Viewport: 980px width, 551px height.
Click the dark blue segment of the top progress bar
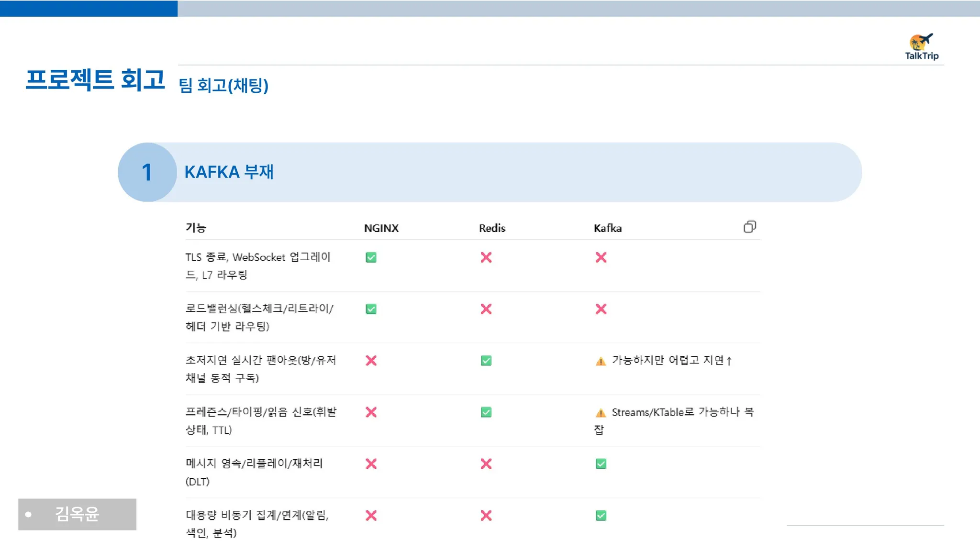[x=89, y=8]
